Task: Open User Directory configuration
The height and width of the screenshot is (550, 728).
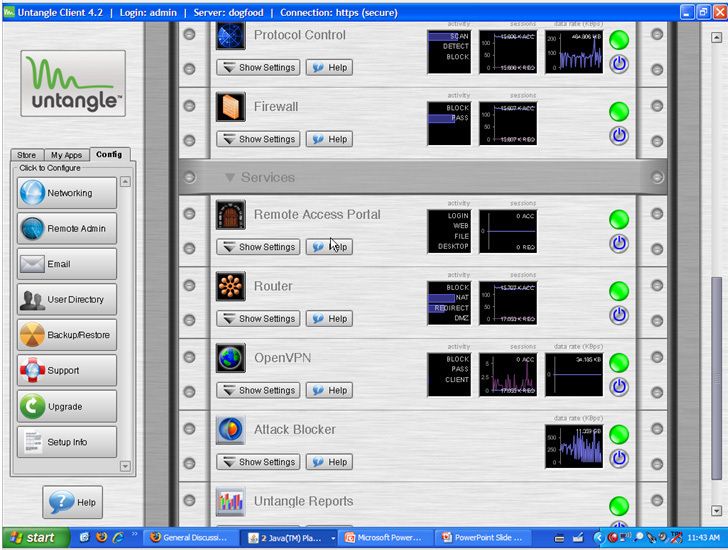Action: tap(67, 299)
